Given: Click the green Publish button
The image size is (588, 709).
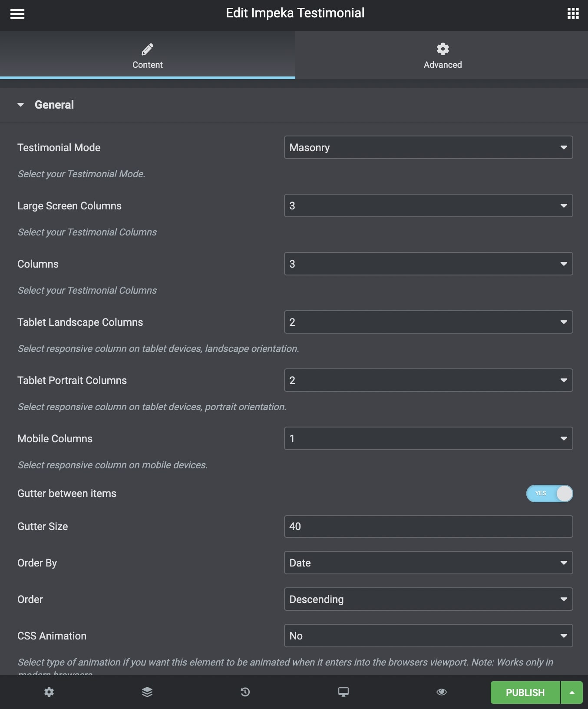Looking at the screenshot, I should pyautogui.click(x=525, y=692).
